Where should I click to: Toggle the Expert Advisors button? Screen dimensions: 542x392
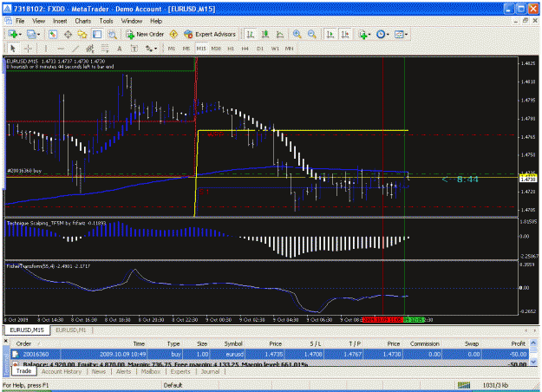pos(210,34)
